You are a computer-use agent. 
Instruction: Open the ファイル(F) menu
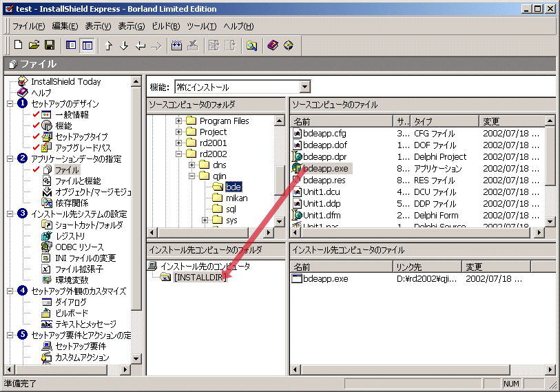point(28,26)
